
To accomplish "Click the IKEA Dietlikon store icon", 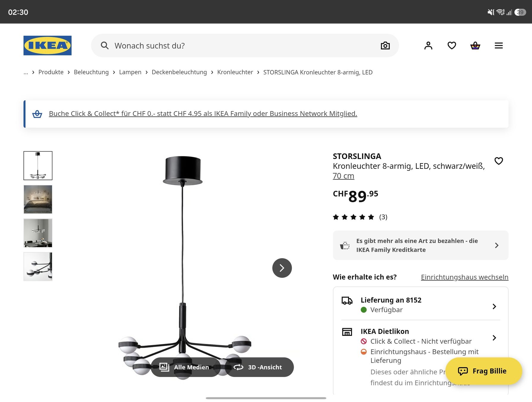I will click(347, 332).
